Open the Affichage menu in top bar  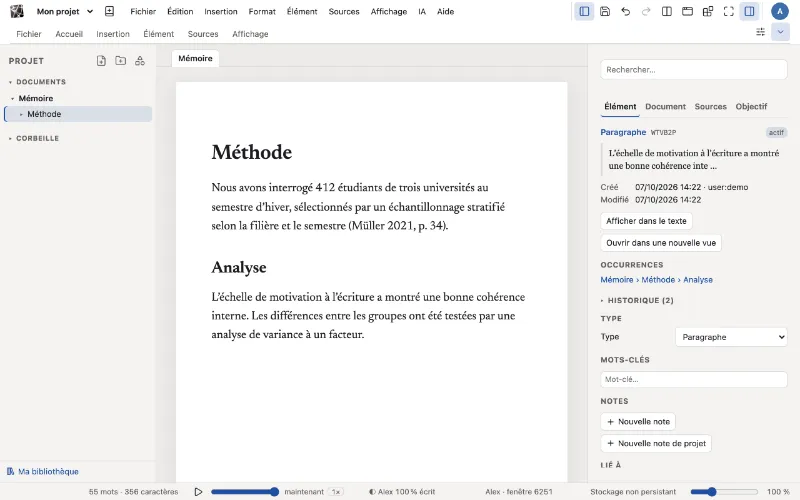(389, 11)
